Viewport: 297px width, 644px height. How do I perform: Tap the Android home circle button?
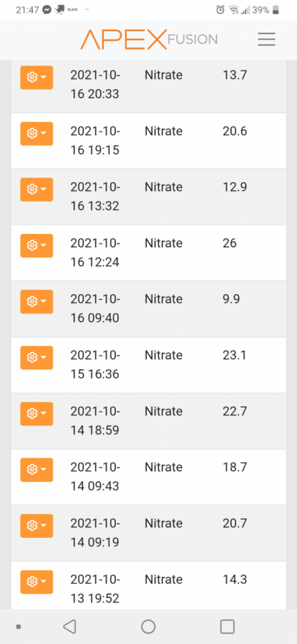pos(148,626)
